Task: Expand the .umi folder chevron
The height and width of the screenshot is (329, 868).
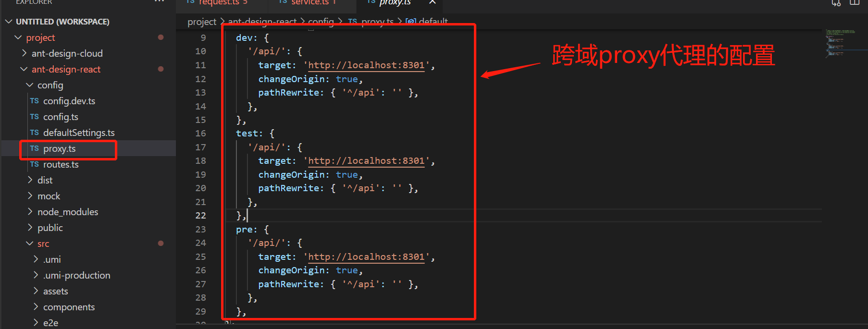Action: tap(36, 259)
